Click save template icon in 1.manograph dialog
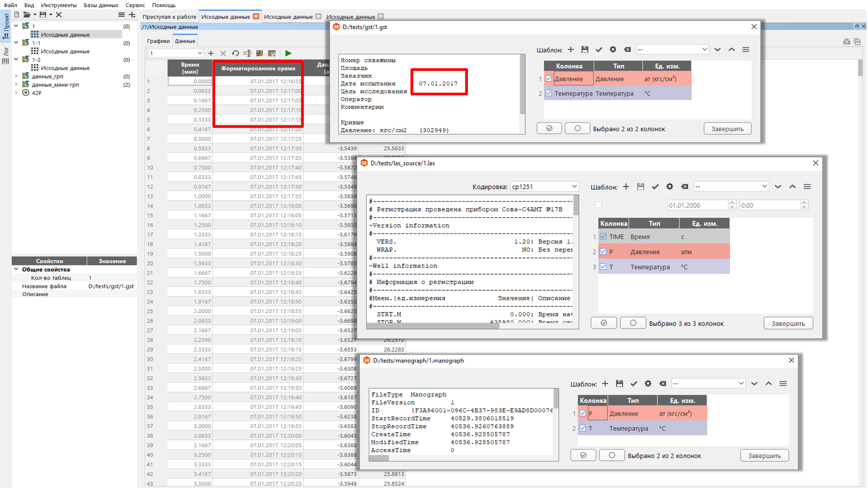Screen dimensions: 868x488 click(x=619, y=384)
